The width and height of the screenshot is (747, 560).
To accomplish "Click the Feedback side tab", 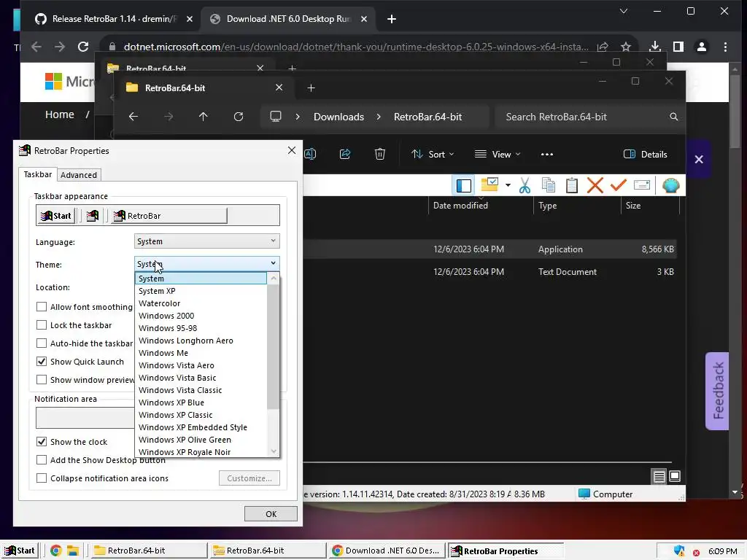I will pos(718,391).
